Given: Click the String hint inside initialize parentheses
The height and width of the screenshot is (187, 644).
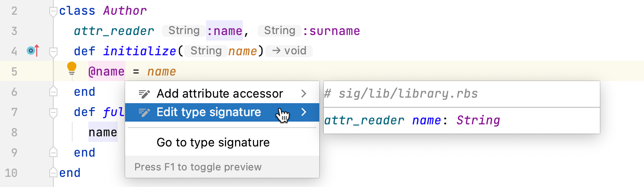Looking at the screenshot, I should point(206,51).
